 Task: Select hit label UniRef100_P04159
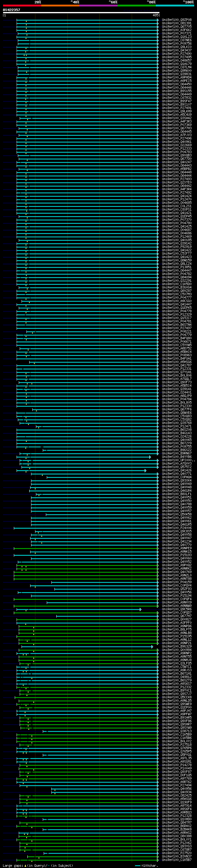pyautogui.click(x=176, y=582)
